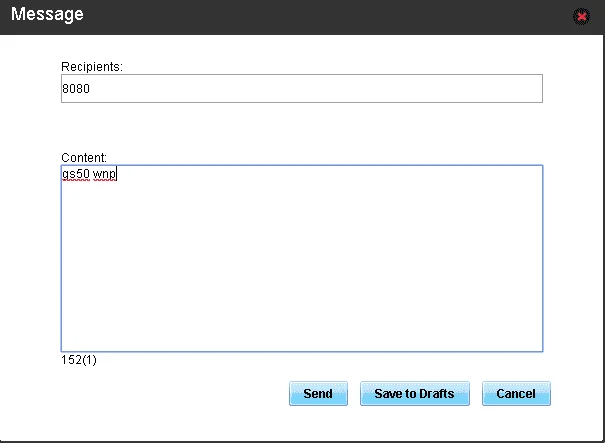The image size is (605, 443).
Task: Click the Recipients label
Action: pos(92,67)
